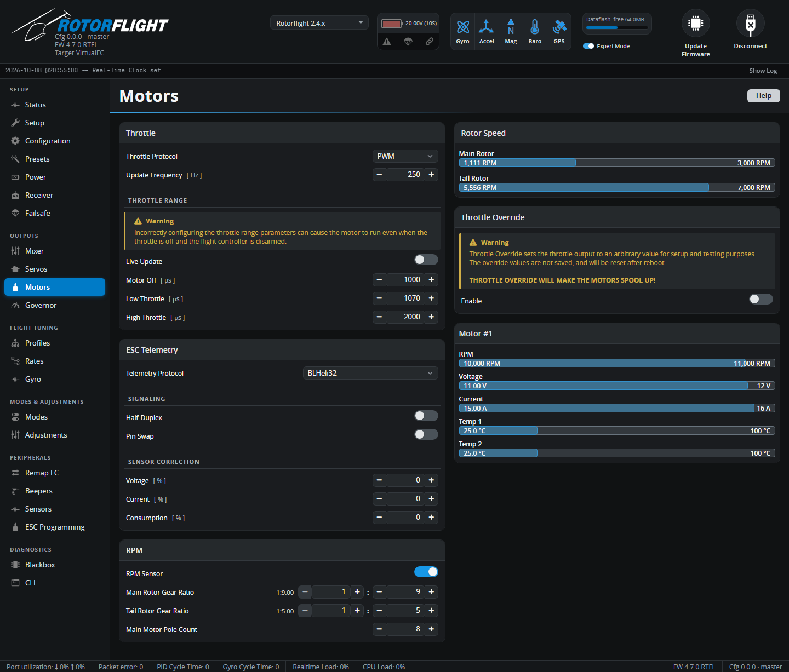The height and width of the screenshot is (672, 789).
Task: Enable Throttle Override switch
Action: [x=761, y=299]
